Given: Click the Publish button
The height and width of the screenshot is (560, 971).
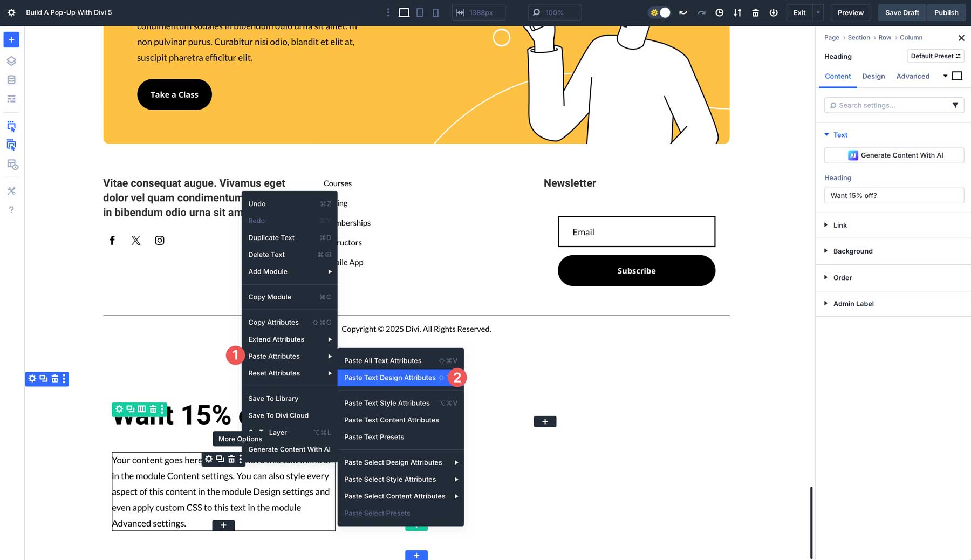Looking at the screenshot, I should coord(946,12).
